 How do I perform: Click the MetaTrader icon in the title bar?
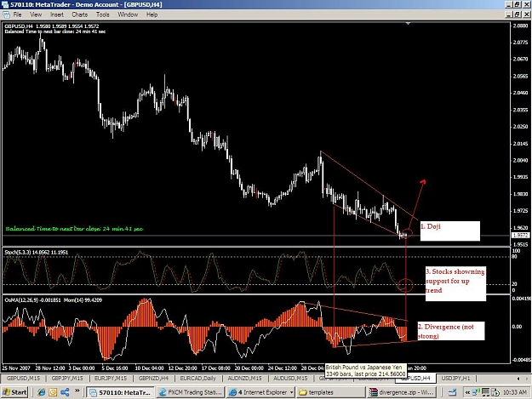[x=5, y=4]
